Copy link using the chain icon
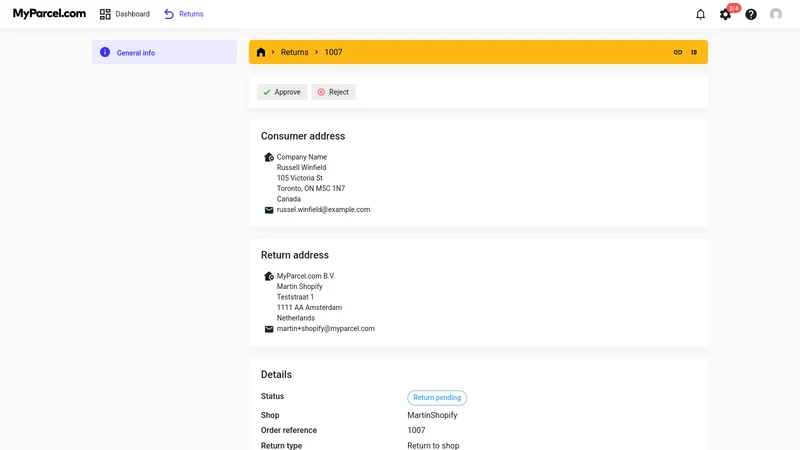This screenshot has height=450, width=800. click(x=678, y=52)
